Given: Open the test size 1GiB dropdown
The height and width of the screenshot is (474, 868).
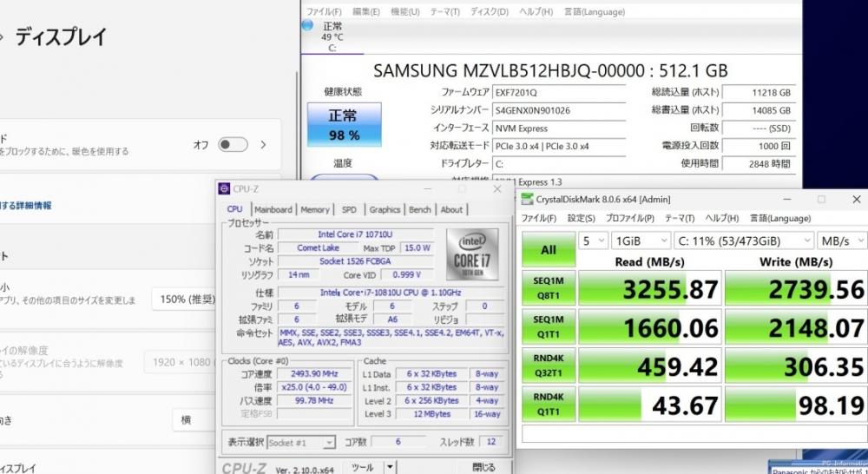Looking at the screenshot, I should click(641, 240).
